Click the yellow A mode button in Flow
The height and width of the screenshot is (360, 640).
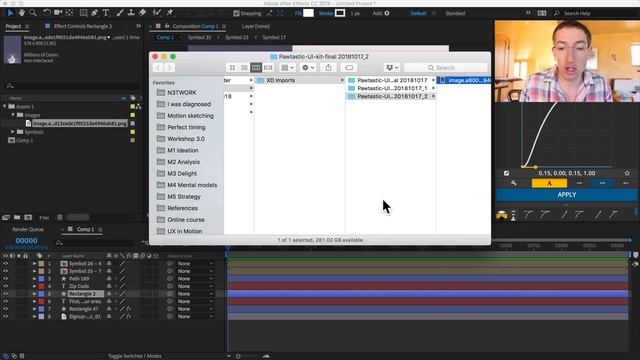(549, 183)
